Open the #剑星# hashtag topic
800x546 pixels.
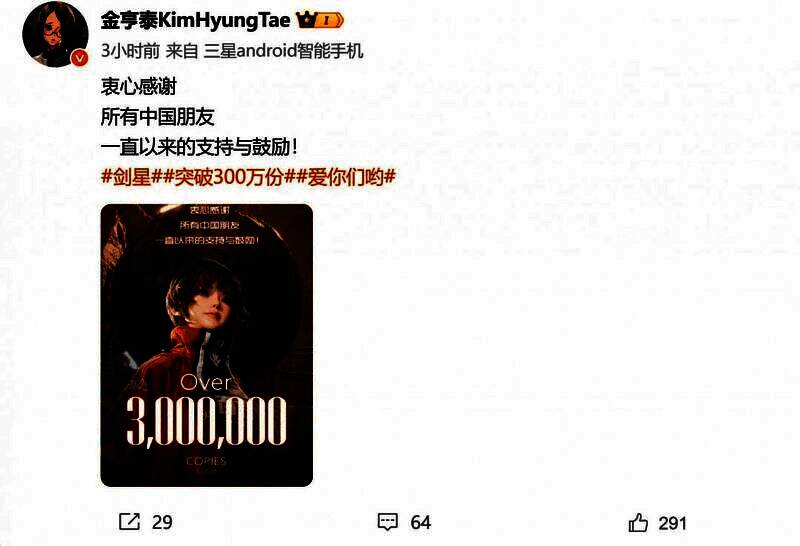point(132,177)
